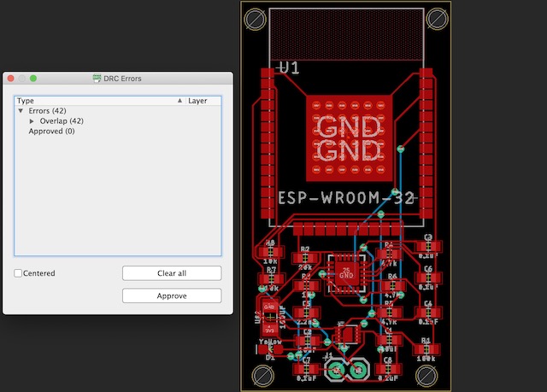Image resolution: width=547 pixels, height=392 pixels.
Task: Toggle sort arrow in the Type column header
Action: pyautogui.click(x=179, y=101)
